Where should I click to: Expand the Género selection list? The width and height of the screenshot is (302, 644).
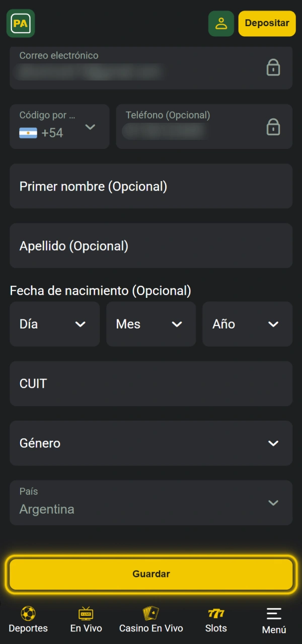pos(151,443)
